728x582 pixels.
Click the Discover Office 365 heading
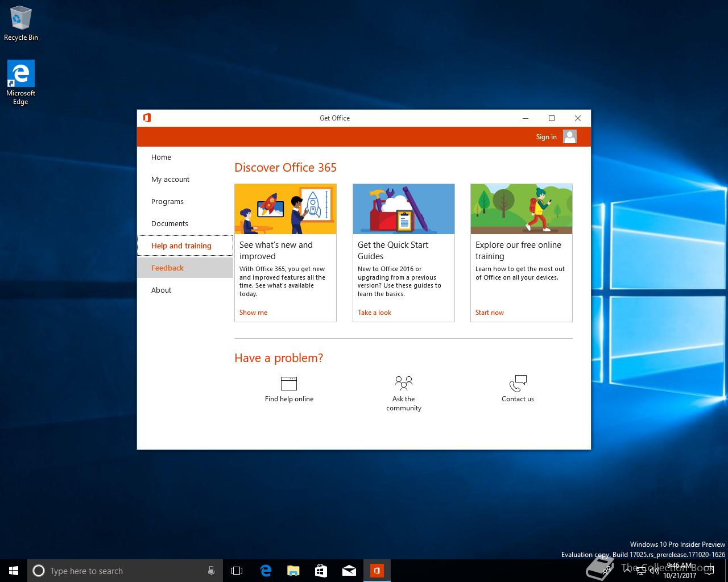click(x=286, y=168)
